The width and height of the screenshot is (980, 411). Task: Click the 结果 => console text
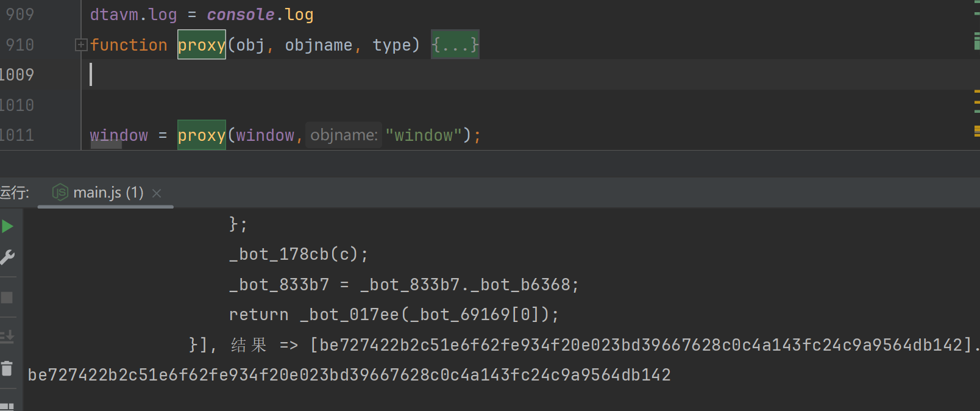tap(265, 345)
